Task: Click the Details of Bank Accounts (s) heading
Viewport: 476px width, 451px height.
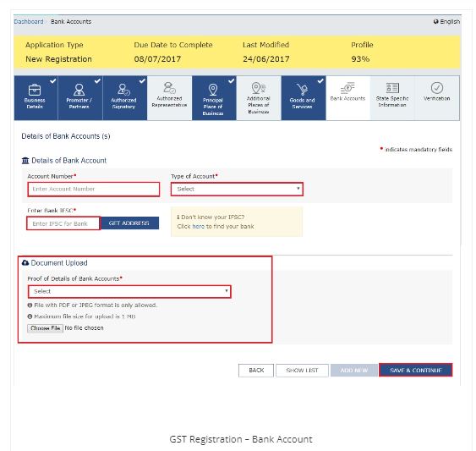Action: pos(66,136)
